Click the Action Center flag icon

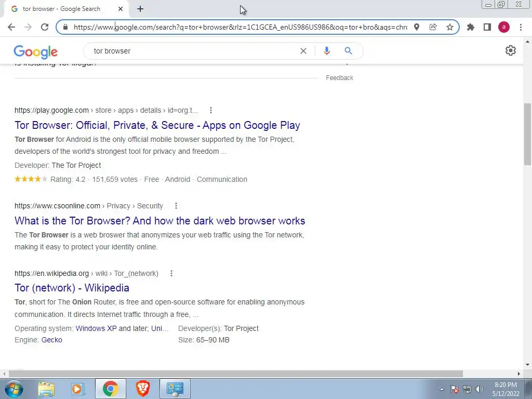coord(454,389)
